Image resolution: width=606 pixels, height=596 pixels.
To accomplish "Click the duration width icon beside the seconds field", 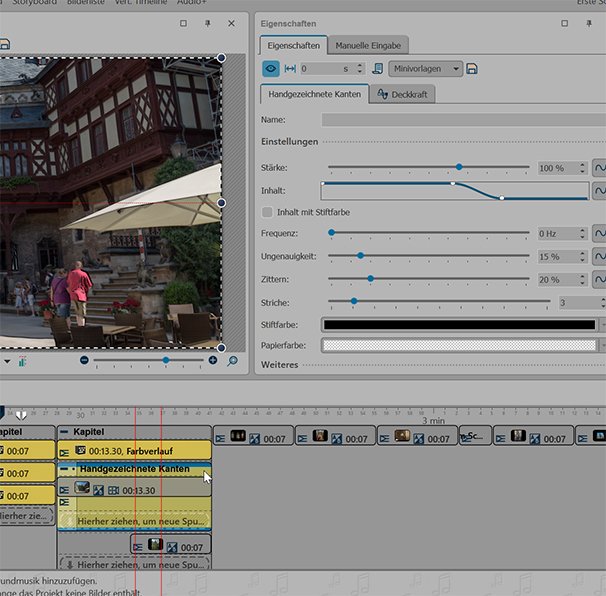I will [290, 69].
